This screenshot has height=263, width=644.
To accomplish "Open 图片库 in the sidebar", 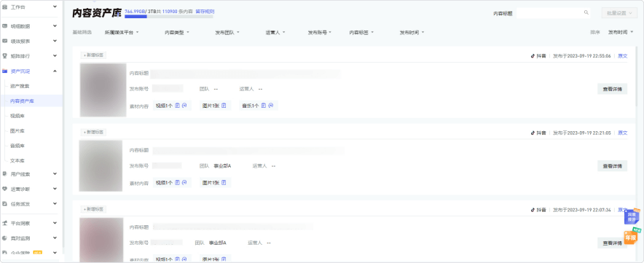I will pos(17,130).
